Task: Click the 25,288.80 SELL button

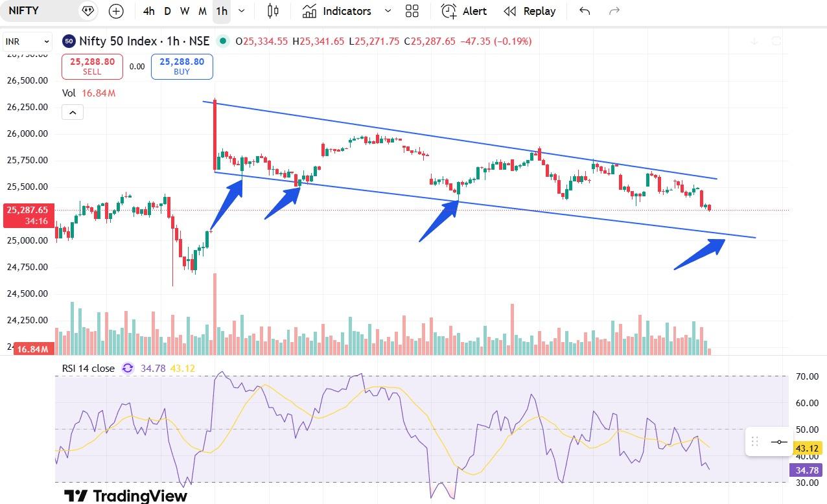Action: pos(92,66)
